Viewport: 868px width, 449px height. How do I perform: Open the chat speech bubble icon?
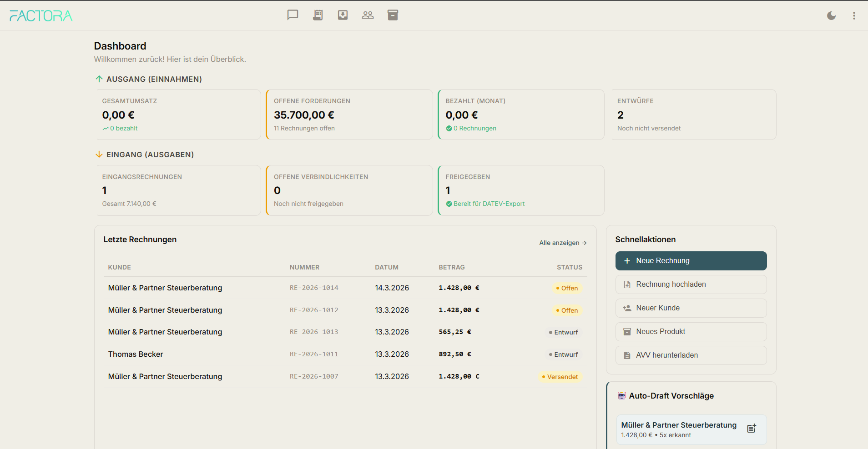(293, 15)
